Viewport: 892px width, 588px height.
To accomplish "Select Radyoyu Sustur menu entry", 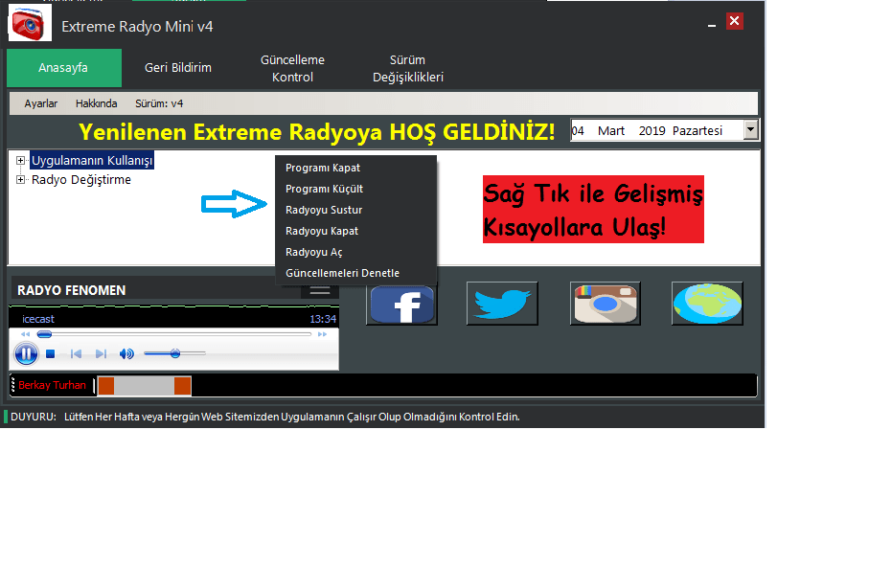I will [x=355, y=210].
